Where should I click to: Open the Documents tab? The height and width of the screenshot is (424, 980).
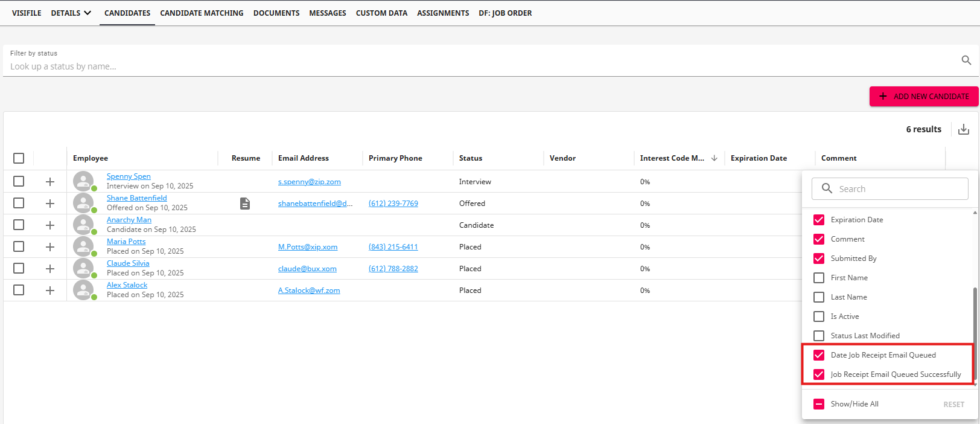pos(276,13)
